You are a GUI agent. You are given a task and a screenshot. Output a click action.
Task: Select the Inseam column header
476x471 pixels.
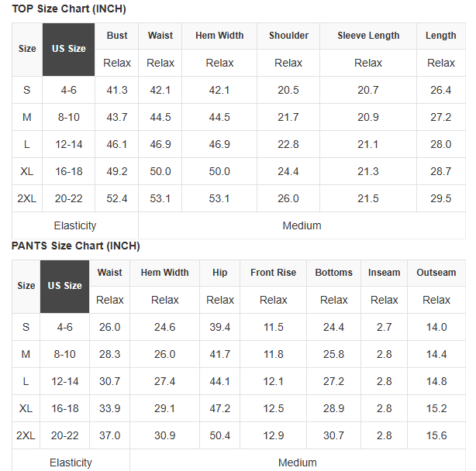384,273
